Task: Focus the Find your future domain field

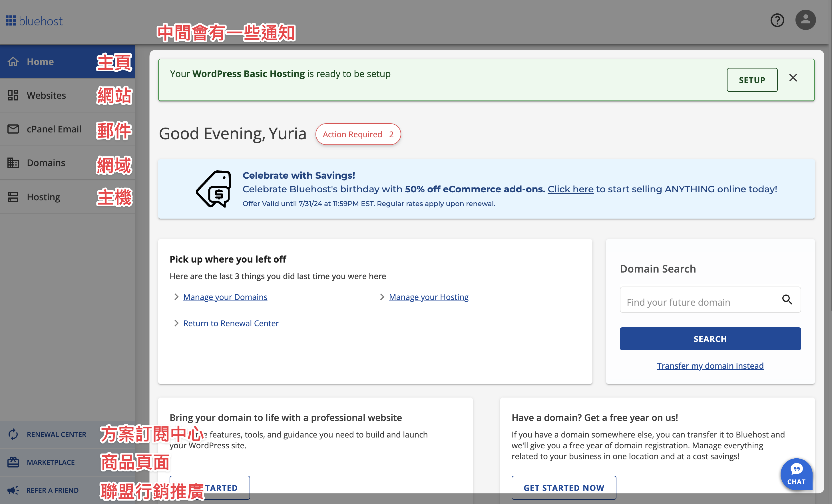Action: tap(701, 300)
